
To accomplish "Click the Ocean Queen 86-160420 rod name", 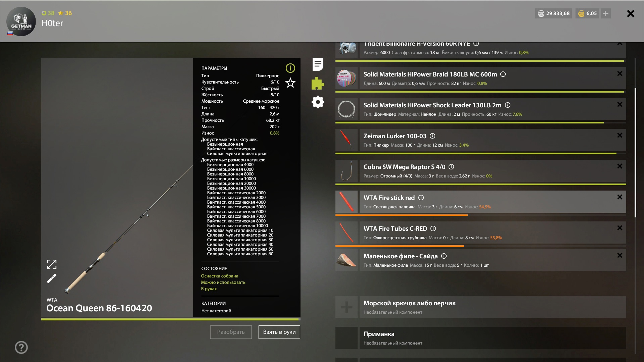I will pos(99,308).
